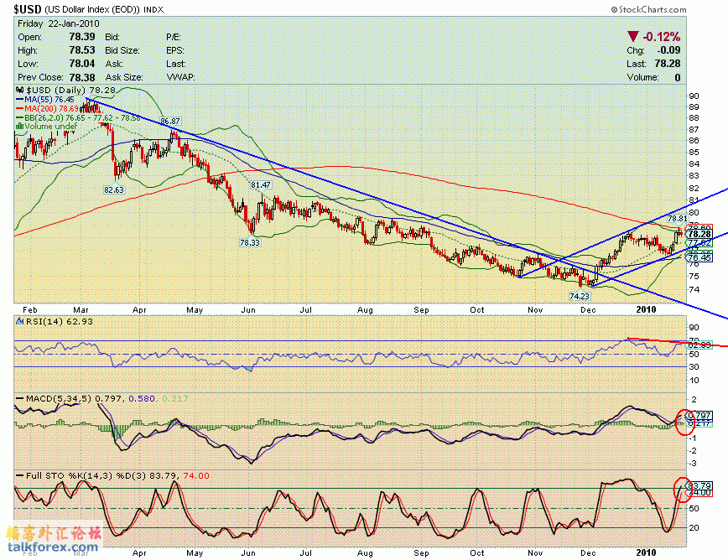Screen dimensions: 728x560
Task: Select the $USD (US Dollar Index (EOD)) title
Action: coord(76,9)
